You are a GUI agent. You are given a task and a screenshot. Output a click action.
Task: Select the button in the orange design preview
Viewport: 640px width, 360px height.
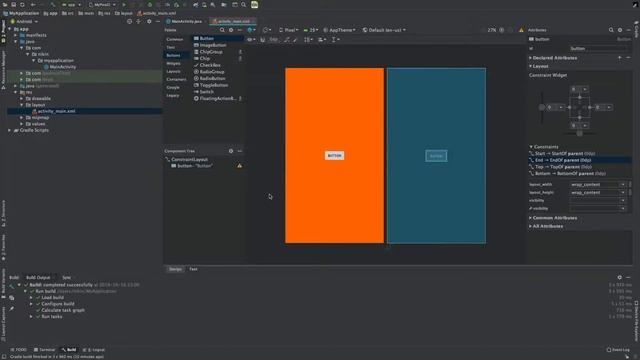click(334, 156)
